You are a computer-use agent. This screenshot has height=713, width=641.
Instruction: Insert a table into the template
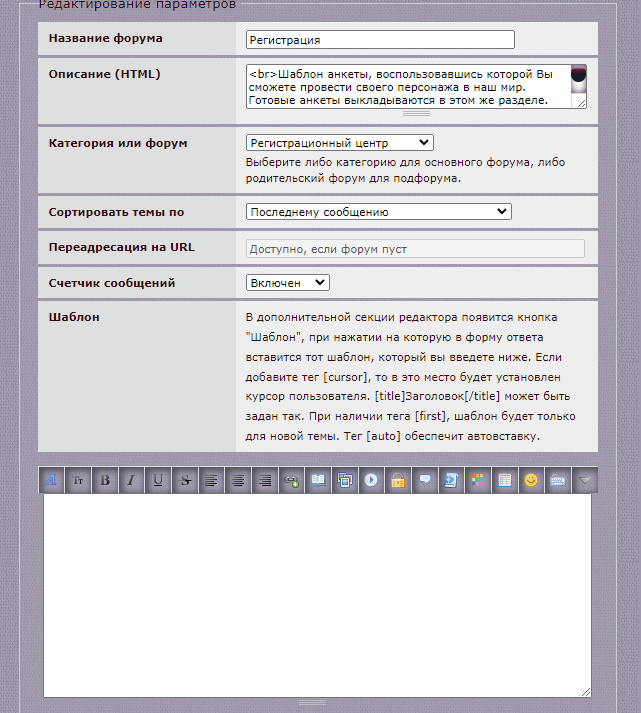tap(505, 480)
